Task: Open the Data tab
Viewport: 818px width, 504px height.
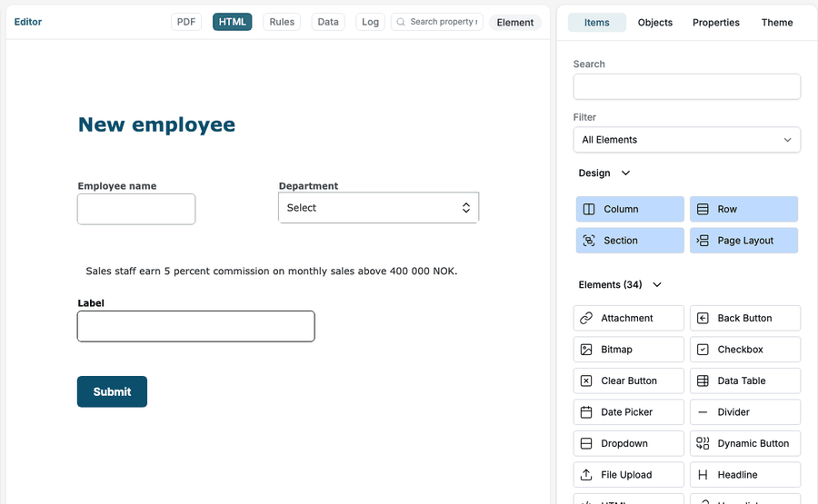Action: pyautogui.click(x=328, y=22)
